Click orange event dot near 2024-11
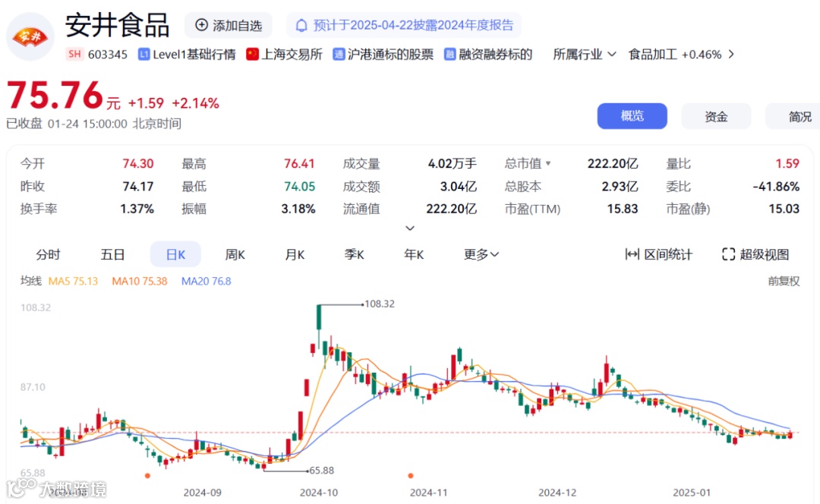 coord(411,476)
